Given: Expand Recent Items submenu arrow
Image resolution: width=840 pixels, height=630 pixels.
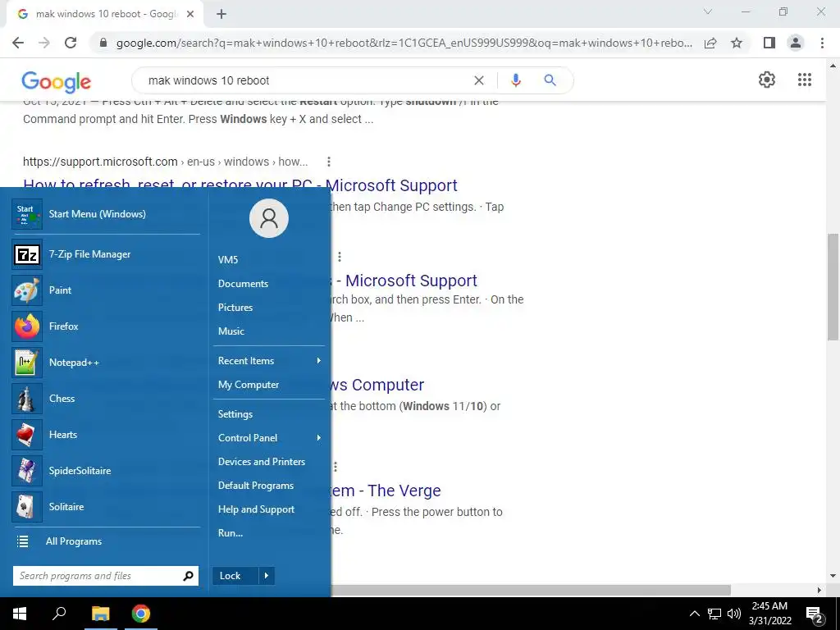Looking at the screenshot, I should point(319,361).
